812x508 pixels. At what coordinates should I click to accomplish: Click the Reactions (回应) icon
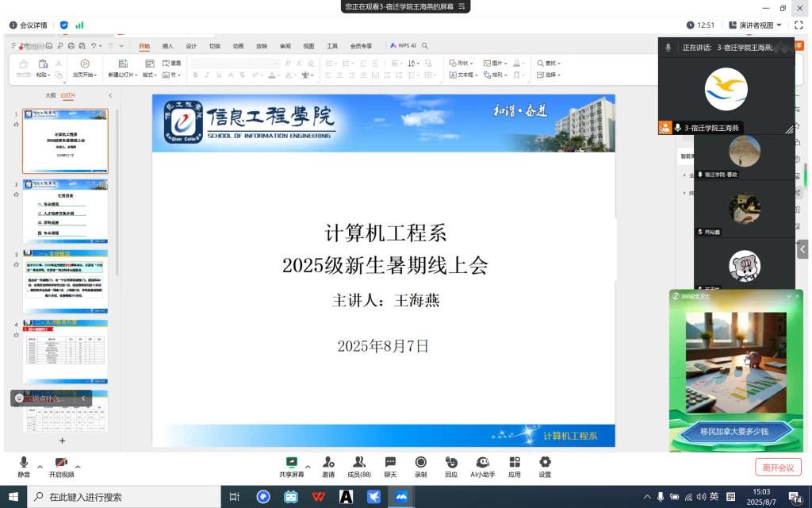[451, 466]
